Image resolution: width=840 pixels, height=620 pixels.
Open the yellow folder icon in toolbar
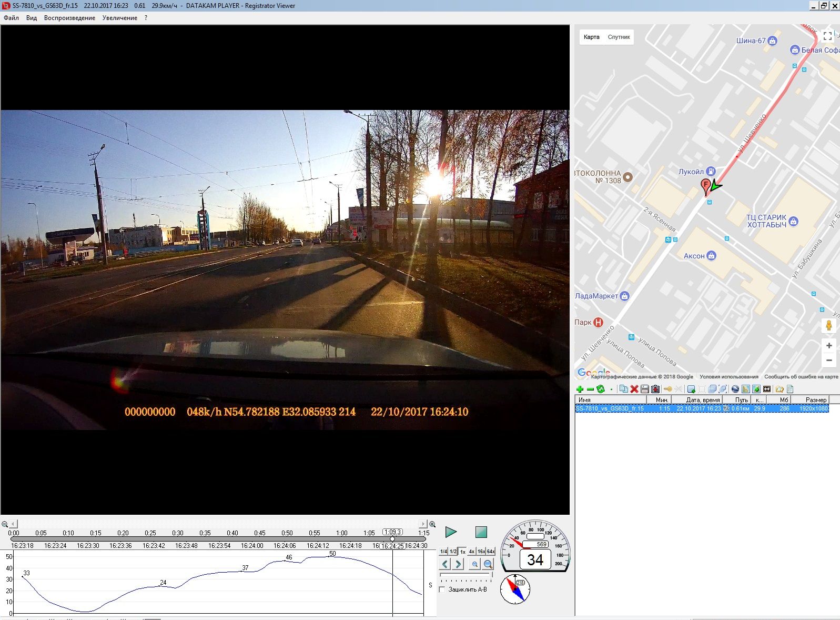tap(780, 389)
